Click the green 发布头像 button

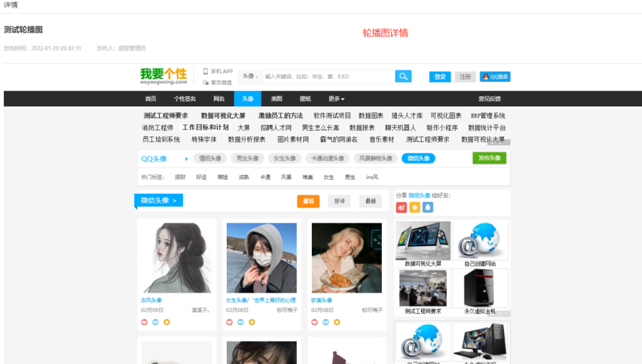click(x=490, y=158)
